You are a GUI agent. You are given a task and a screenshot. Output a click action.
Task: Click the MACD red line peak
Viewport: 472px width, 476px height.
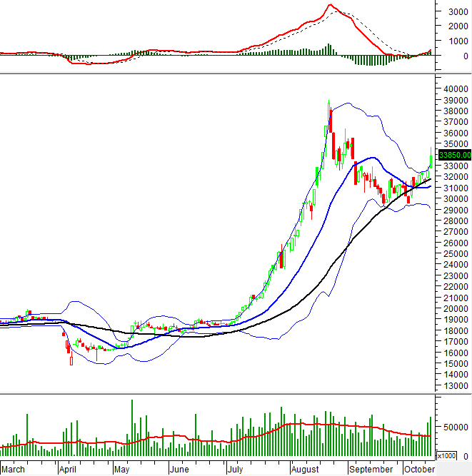point(329,6)
